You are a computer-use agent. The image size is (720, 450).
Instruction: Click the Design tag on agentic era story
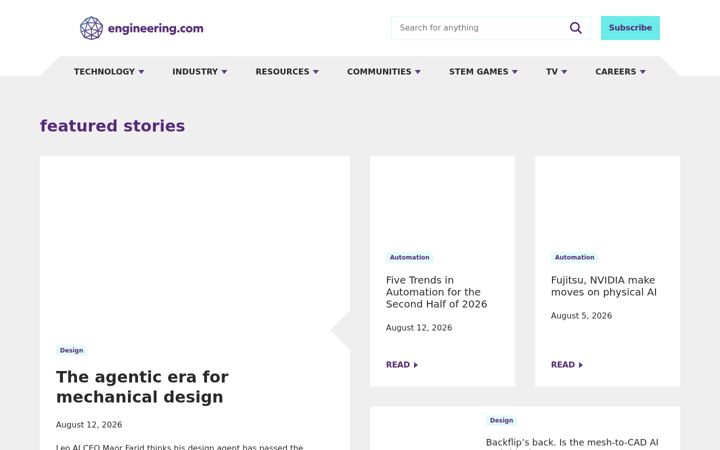tap(72, 350)
